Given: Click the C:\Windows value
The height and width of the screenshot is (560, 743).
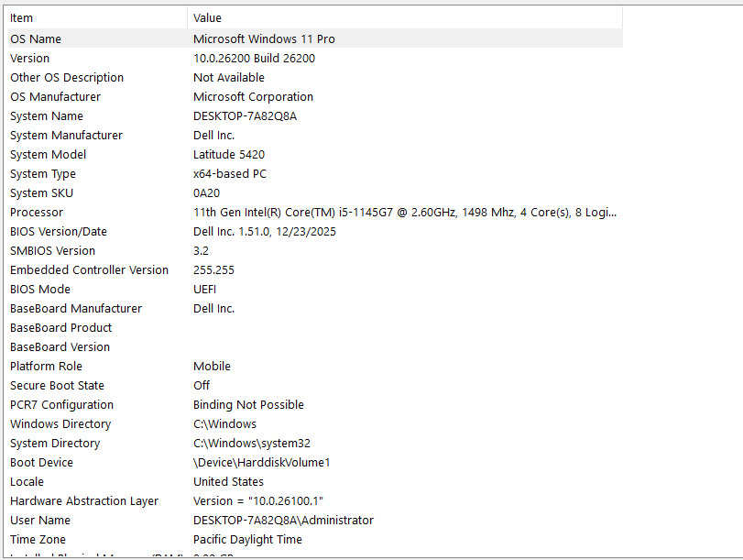Looking at the screenshot, I should (224, 424).
